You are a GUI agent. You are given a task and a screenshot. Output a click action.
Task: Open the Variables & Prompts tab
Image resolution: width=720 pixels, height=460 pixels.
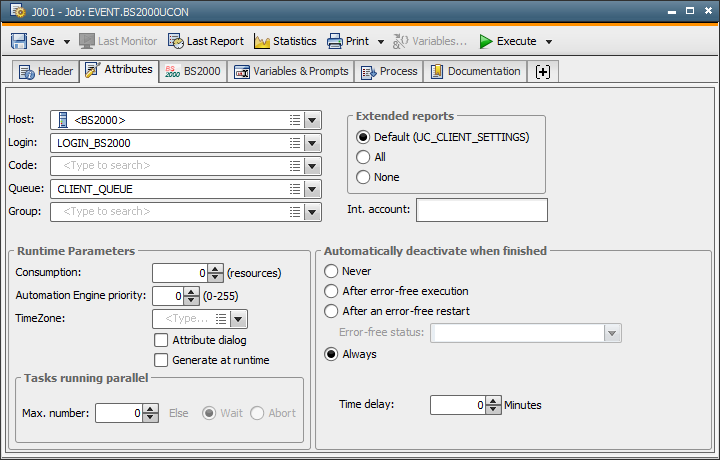291,72
